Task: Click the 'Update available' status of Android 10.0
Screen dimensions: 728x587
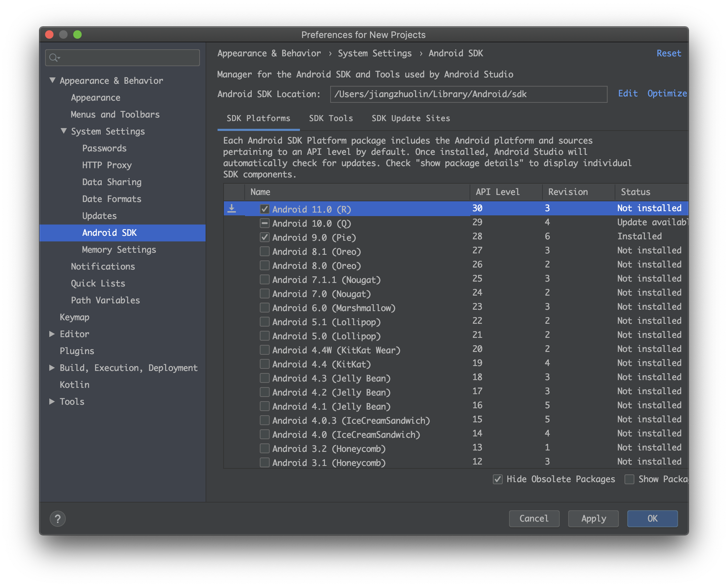Action: point(652,222)
